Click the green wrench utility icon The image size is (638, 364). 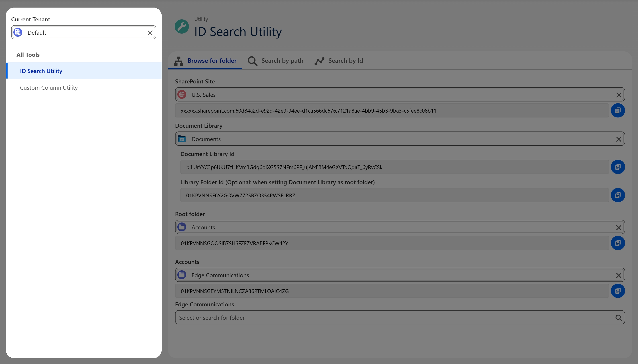(182, 26)
